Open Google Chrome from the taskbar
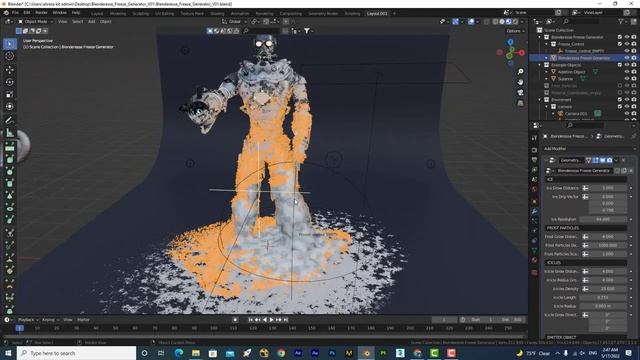Viewport: 640px width, 360px height. pyautogui.click(x=281, y=353)
